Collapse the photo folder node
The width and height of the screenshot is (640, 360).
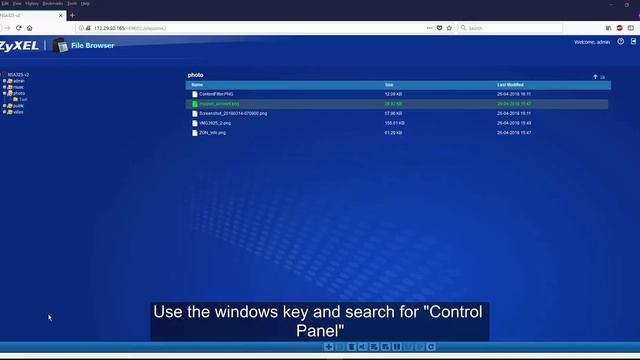(4, 93)
